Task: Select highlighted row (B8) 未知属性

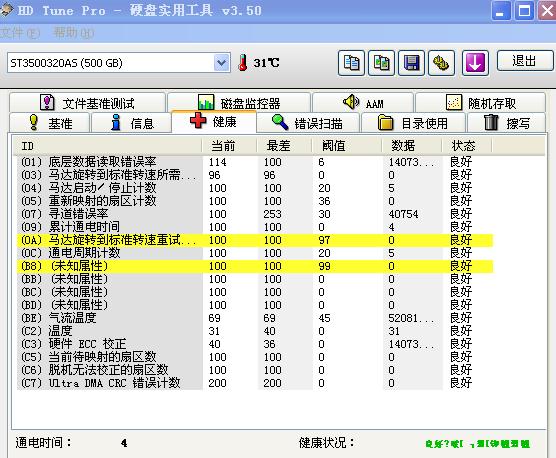Action: [255, 266]
